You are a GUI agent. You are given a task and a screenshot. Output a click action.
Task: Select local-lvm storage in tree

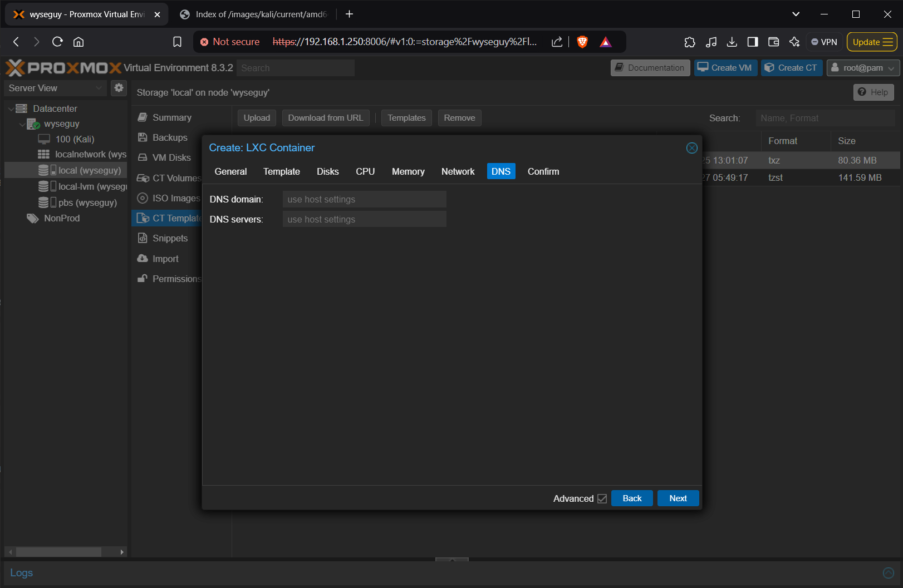point(92,186)
